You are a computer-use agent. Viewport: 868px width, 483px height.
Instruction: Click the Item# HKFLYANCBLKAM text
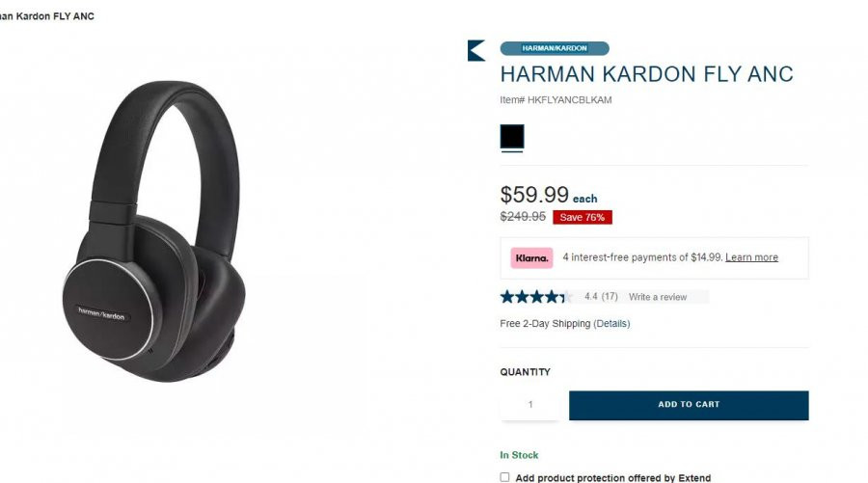[556, 100]
